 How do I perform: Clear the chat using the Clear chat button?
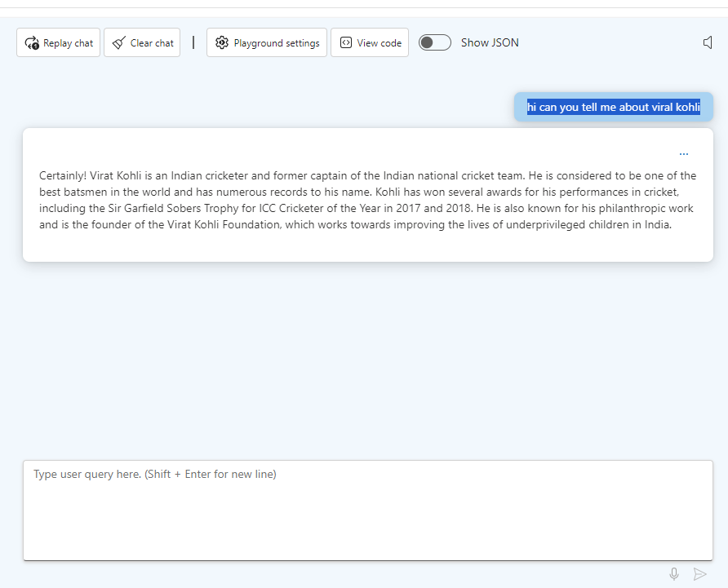(142, 42)
